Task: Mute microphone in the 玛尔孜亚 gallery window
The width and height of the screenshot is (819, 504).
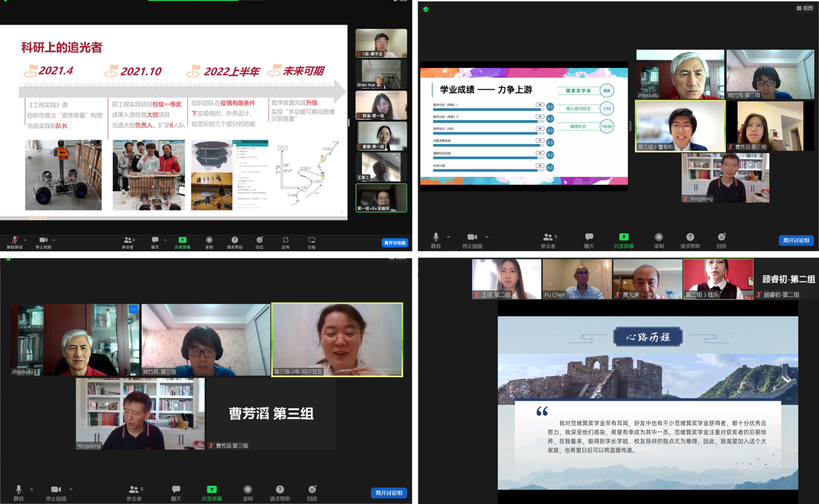Action: pos(19,493)
